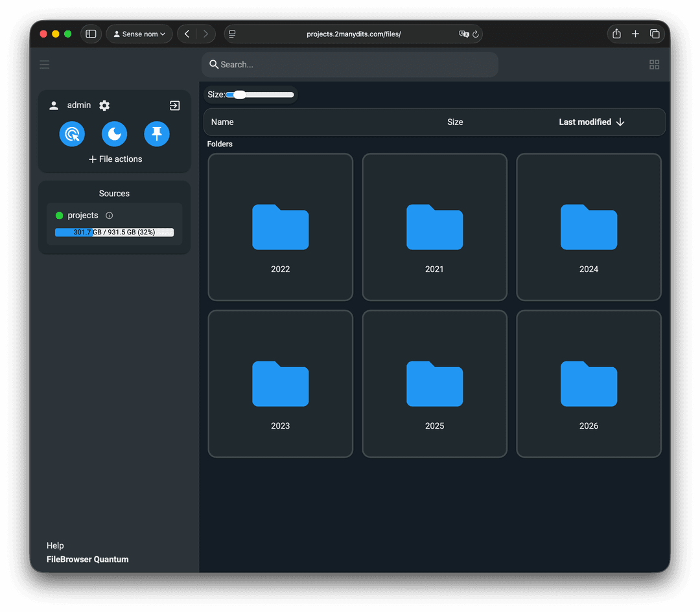Viewport: 700px width, 612px height.
Task: Click the Search input field
Action: pos(350,65)
